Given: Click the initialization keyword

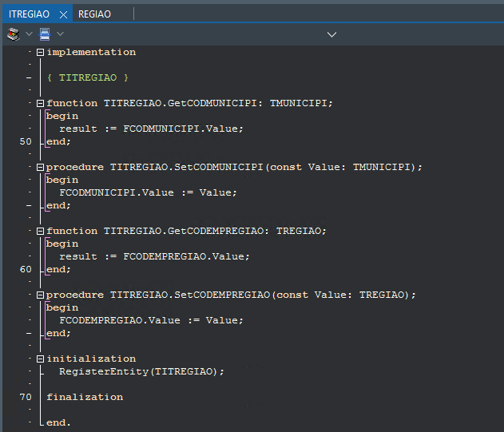Looking at the screenshot, I should 91,359.
